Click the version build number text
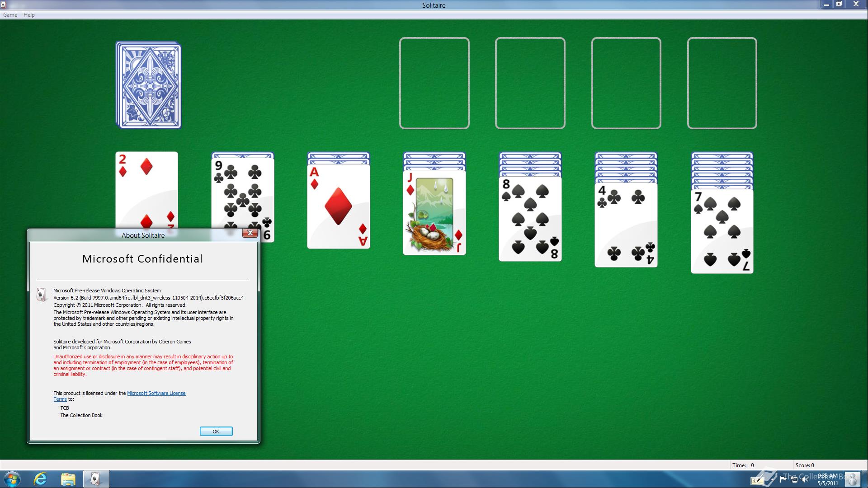868x488 pixels. pyautogui.click(x=149, y=298)
